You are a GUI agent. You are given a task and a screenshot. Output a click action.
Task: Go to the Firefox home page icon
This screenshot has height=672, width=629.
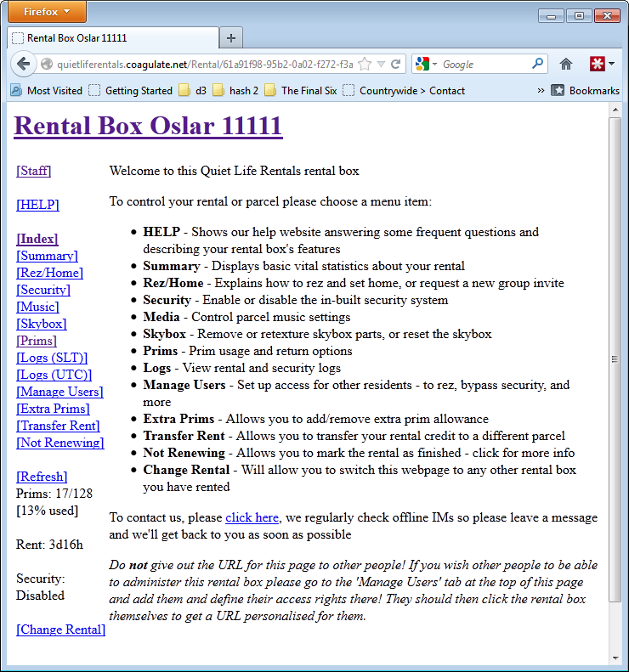point(566,64)
